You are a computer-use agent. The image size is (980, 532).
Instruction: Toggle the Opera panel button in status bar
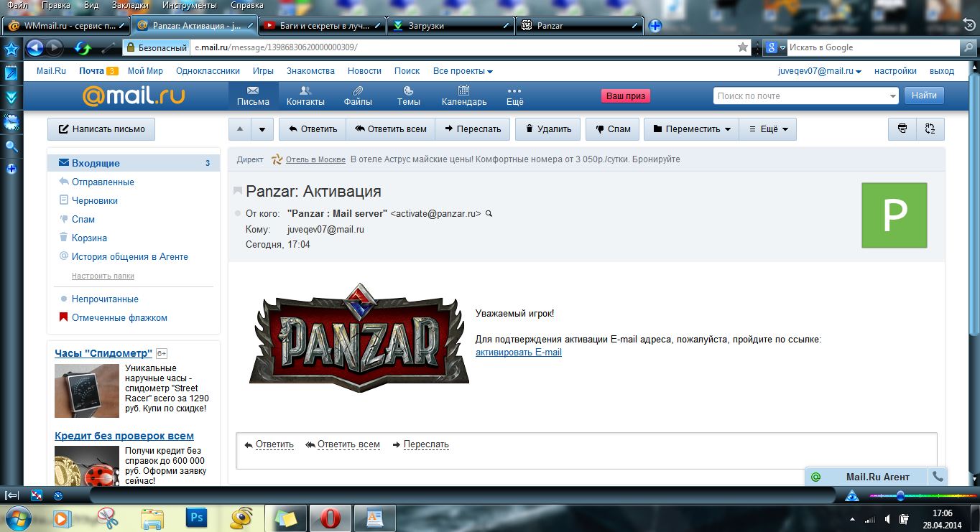(x=12, y=495)
